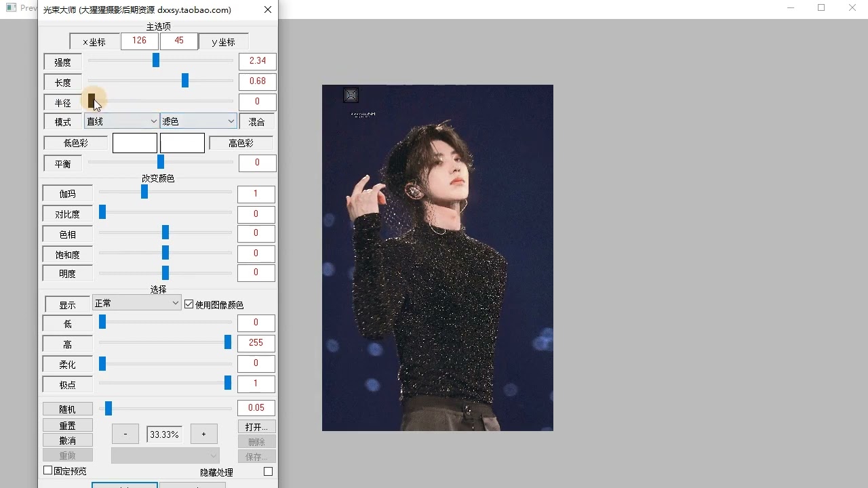Click the 高色彩 button
This screenshot has height=488, width=868.
(241, 143)
